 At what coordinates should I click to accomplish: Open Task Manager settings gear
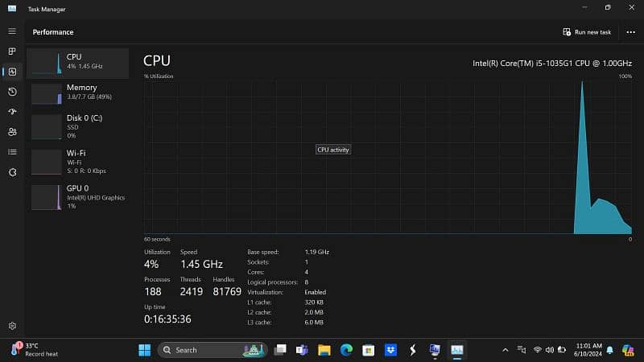(12, 326)
